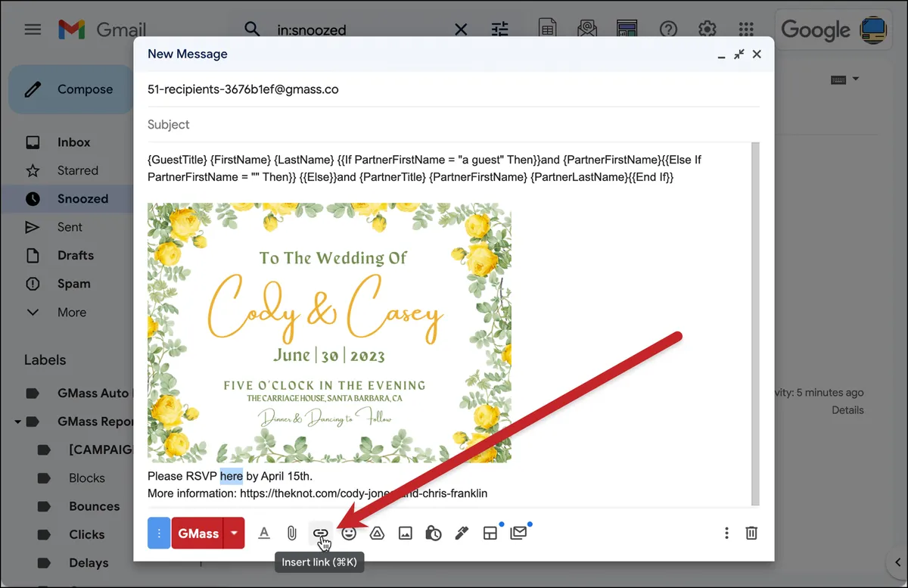Click the Labels section heading
Viewport: 908px width, 588px height.
pyautogui.click(x=45, y=360)
